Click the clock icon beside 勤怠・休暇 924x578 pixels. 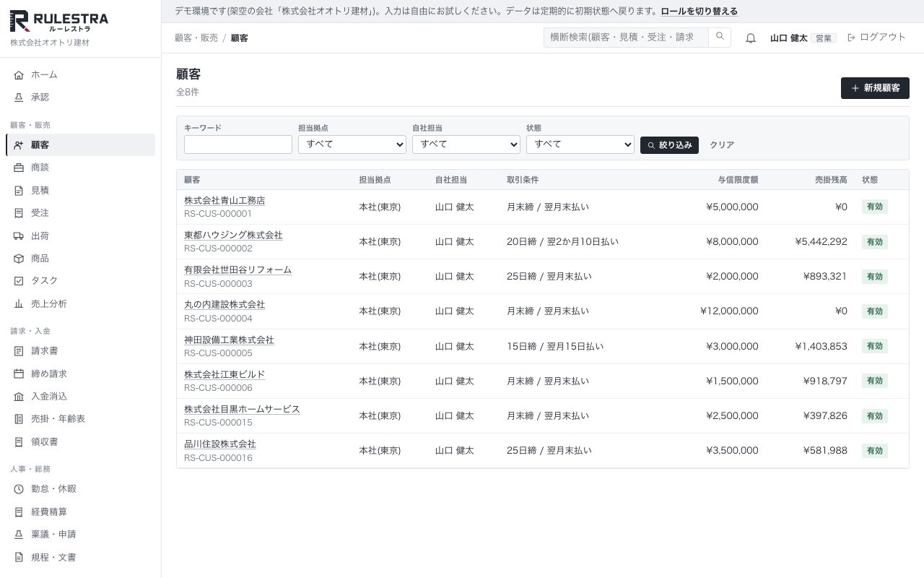tap(19, 489)
